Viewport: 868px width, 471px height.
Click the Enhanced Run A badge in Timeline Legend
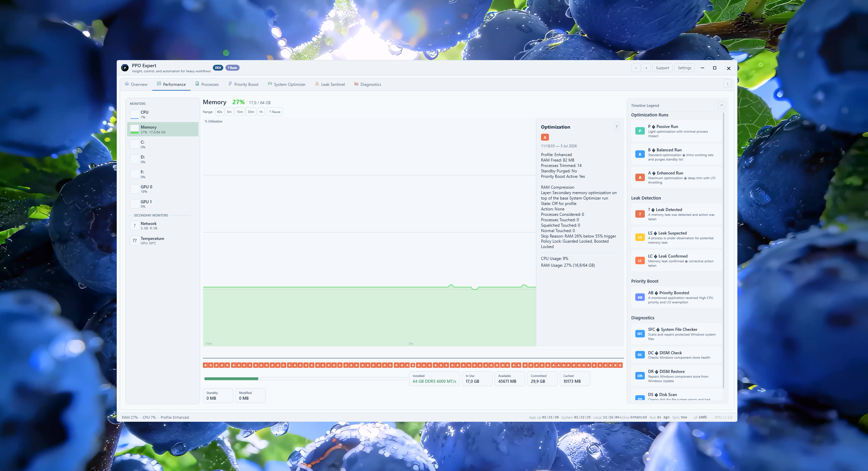coord(640,177)
